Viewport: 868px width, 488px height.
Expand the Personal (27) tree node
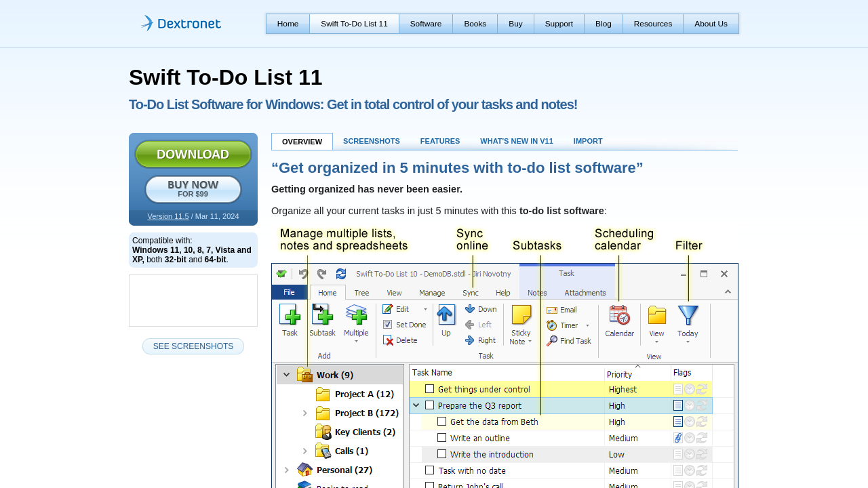click(x=287, y=470)
